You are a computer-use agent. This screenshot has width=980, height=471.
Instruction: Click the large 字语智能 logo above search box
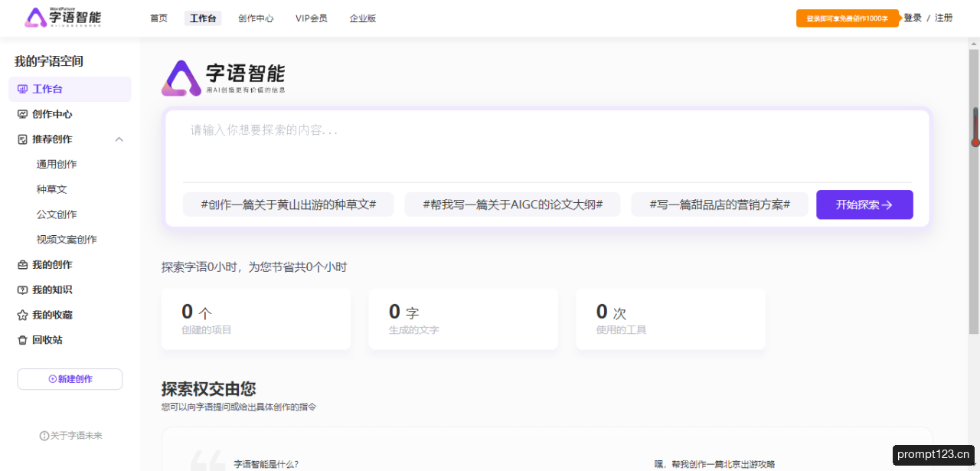[x=224, y=78]
